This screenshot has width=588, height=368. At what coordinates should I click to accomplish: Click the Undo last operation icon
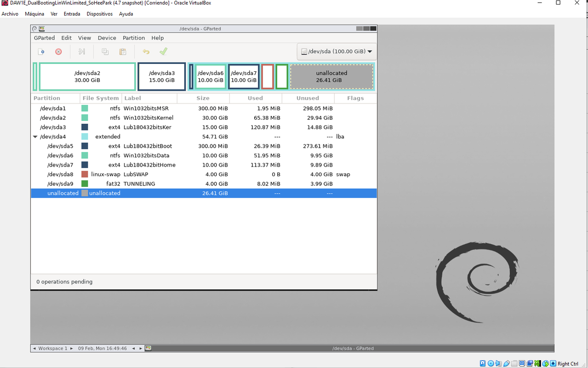pos(146,52)
